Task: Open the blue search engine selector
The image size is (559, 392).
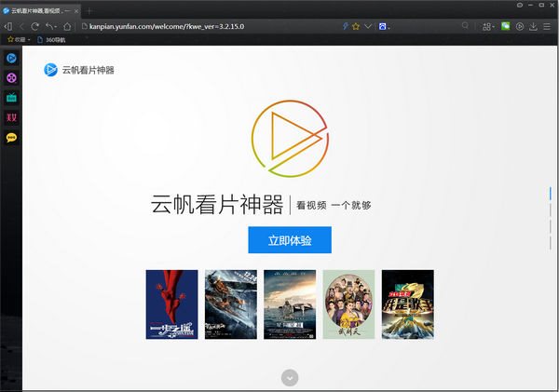Action: 384,26
